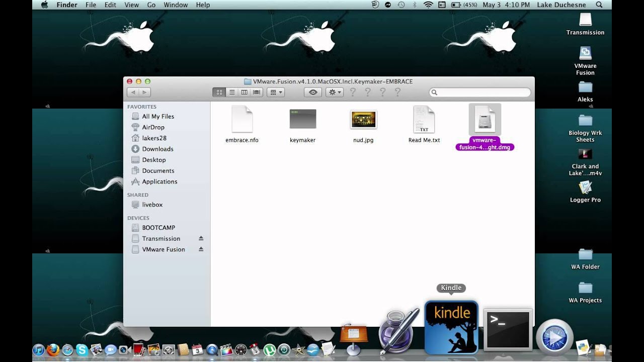
Task: Open uTorrent from the Dock
Action: (x=270, y=350)
